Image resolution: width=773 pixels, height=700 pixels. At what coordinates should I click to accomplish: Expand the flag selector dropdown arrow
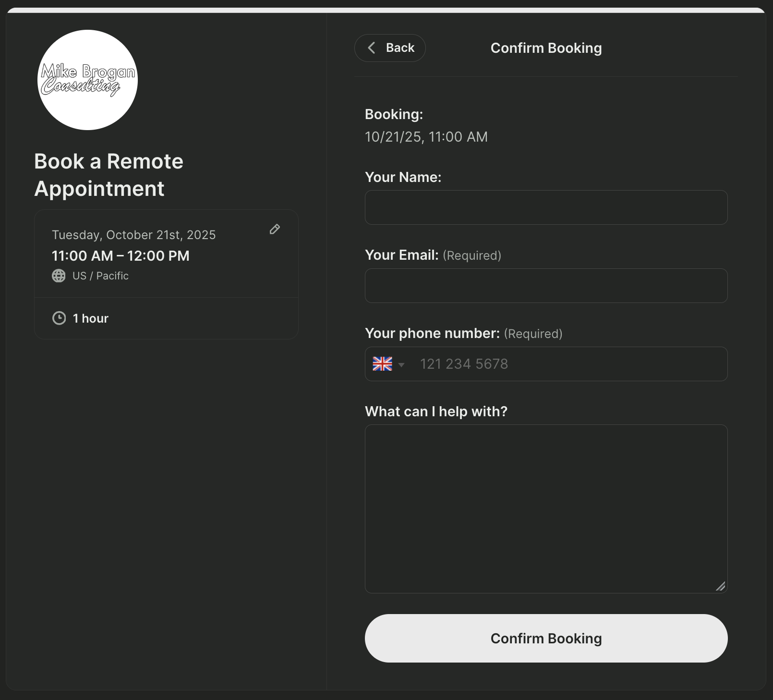click(x=402, y=365)
